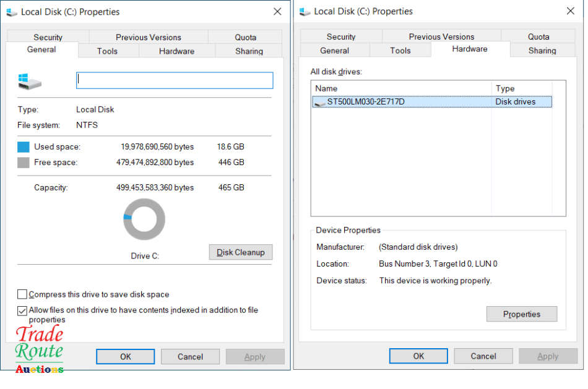Enable Compress this drive to save space
Screen dimensions: 588x389
[22, 295]
